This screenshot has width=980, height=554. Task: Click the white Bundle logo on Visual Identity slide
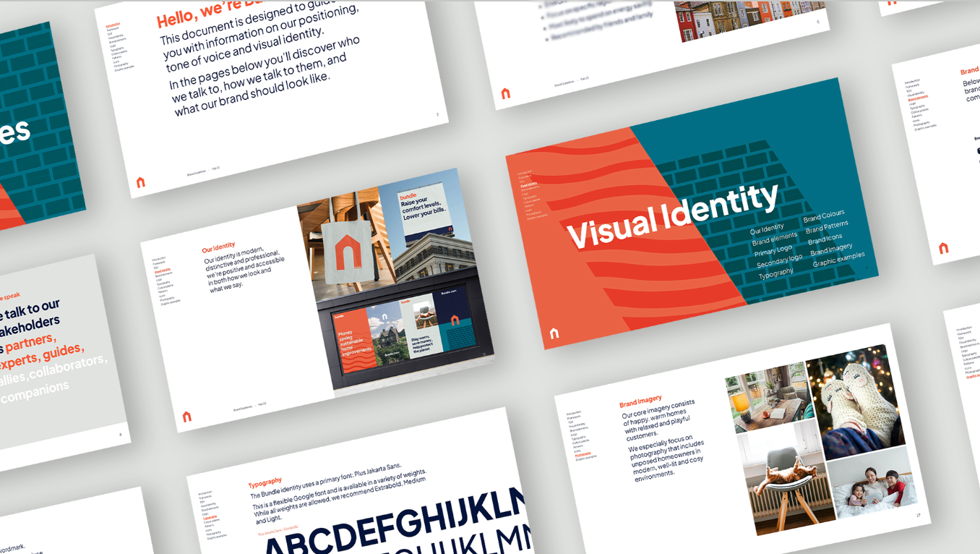(x=554, y=333)
